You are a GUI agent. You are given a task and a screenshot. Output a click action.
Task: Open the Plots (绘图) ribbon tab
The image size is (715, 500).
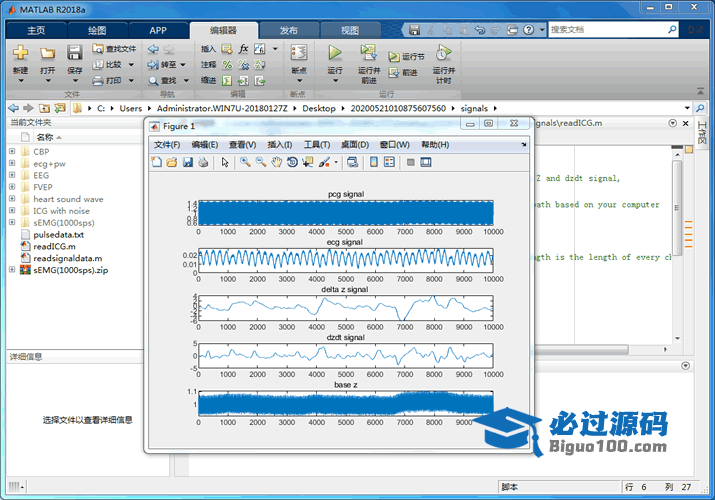(x=97, y=31)
